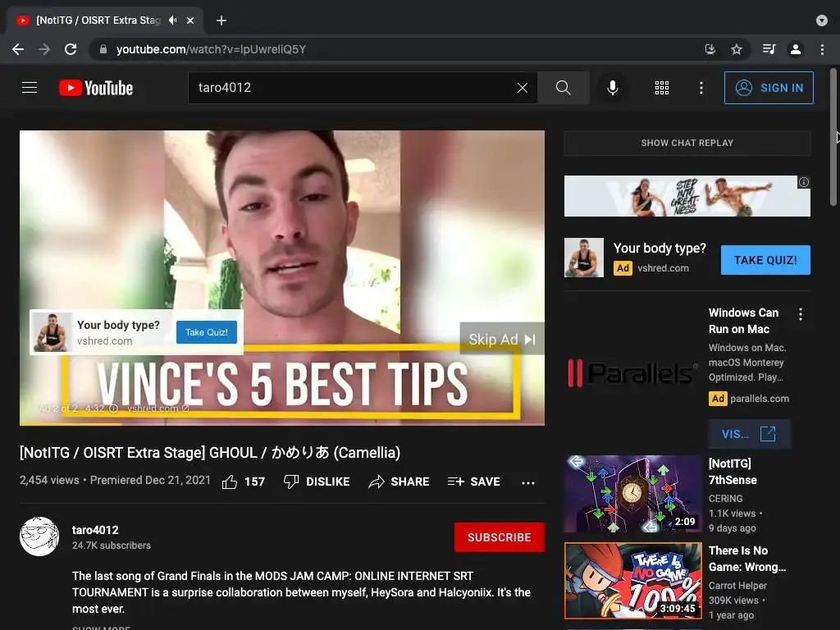Open a new browser tab
The image size is (840, 630).
(x=221, y=21)
